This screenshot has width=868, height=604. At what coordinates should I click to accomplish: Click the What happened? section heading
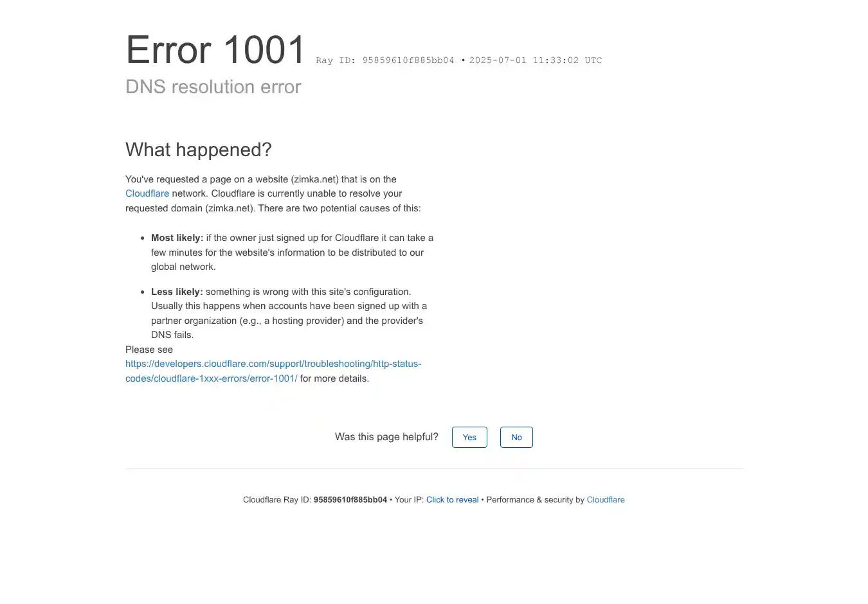coord(198,150)
